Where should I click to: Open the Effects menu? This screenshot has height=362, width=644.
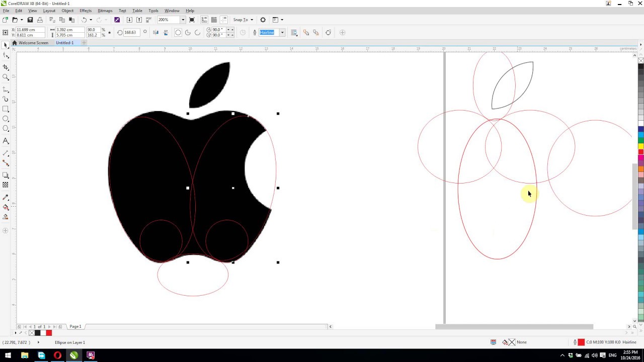point(86,11)
